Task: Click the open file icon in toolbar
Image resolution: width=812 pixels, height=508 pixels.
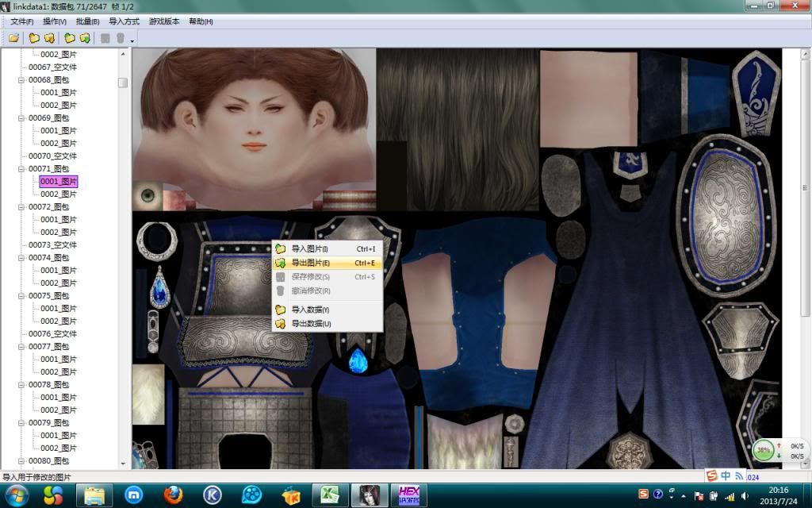Action: [x=13, y=38]
